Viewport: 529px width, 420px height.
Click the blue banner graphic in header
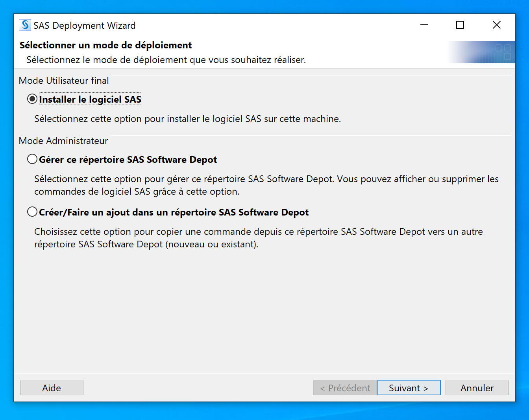coord(481,52)
